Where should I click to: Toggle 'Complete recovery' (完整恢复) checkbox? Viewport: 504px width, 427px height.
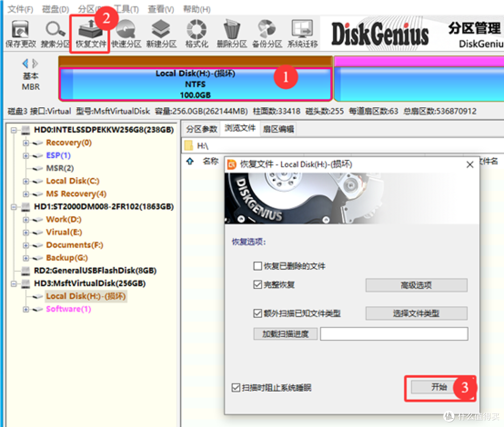point(258,284)
